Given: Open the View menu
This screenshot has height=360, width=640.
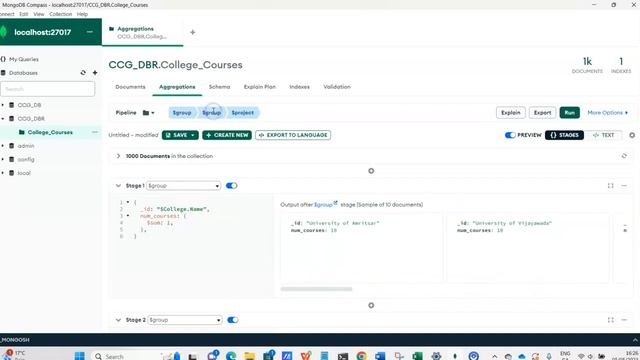Looking at the screenshot, I should tap(39, 14).
